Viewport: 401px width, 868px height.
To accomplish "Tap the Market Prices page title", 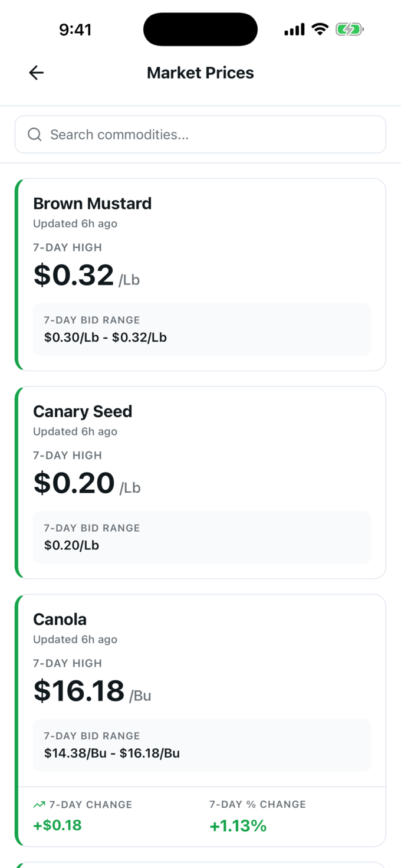I will click(x=200, y=73).
